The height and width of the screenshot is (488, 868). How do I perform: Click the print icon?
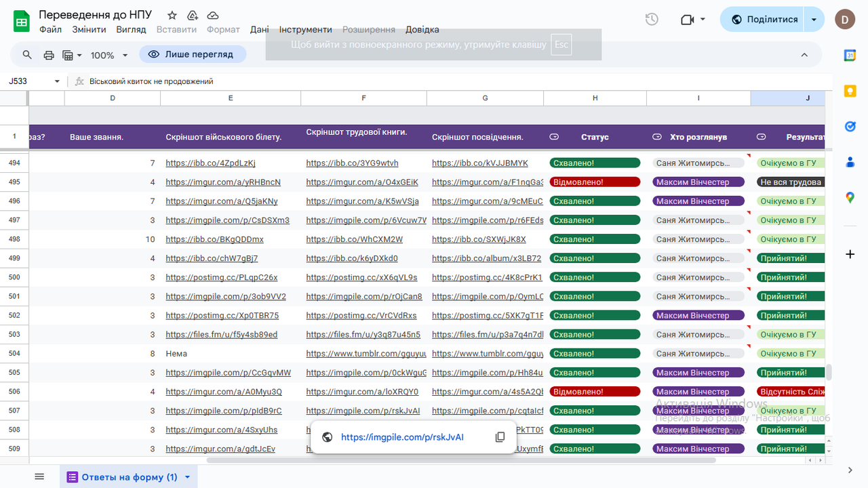[x=49, y=55]
